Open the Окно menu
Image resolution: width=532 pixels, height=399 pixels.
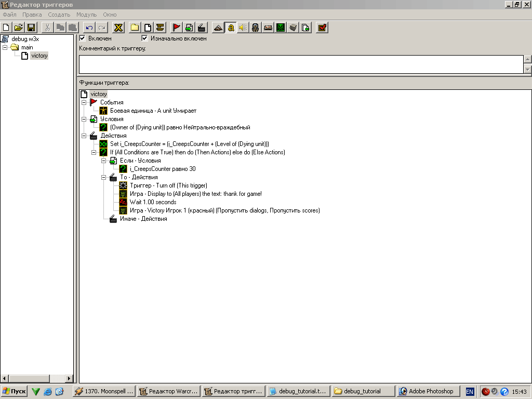[x=110, y=15]
